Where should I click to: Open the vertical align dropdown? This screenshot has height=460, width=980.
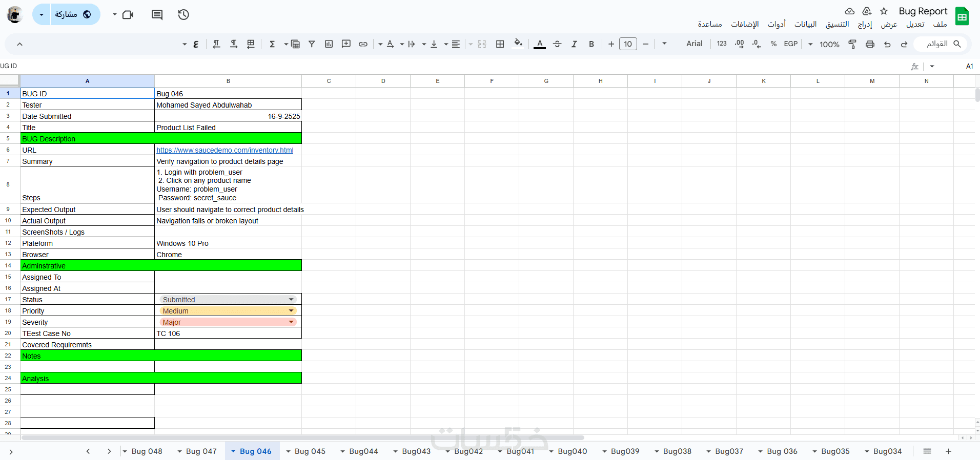point(430,44)
